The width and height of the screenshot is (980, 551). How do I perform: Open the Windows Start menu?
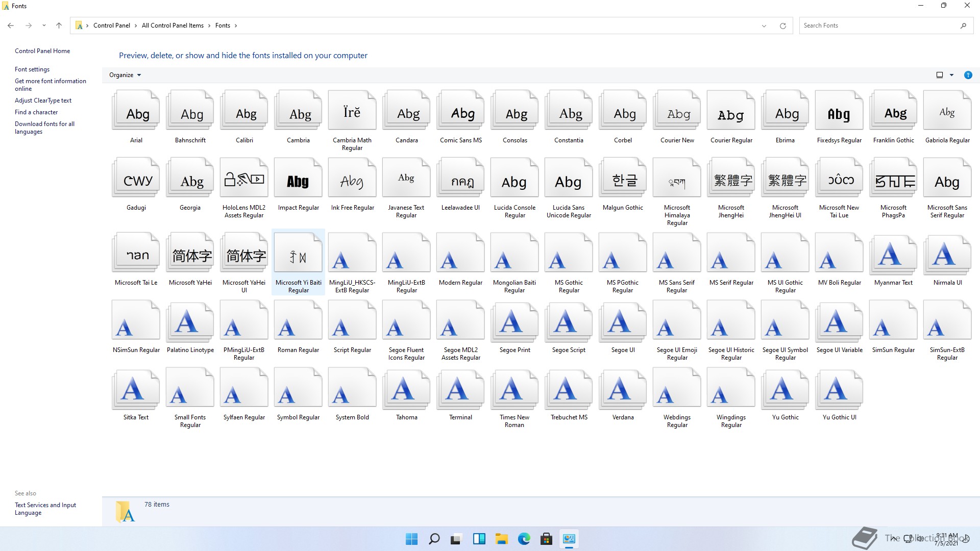(411, 539)
